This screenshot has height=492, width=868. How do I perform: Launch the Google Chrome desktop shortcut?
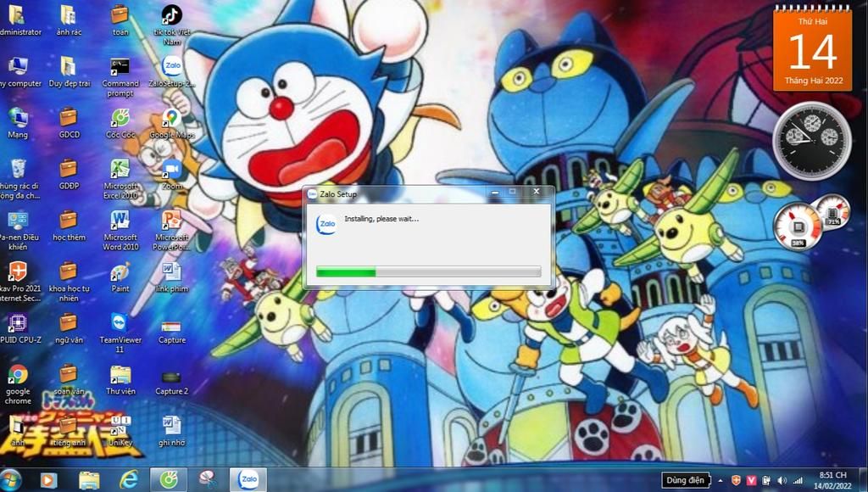click(18, 384)
